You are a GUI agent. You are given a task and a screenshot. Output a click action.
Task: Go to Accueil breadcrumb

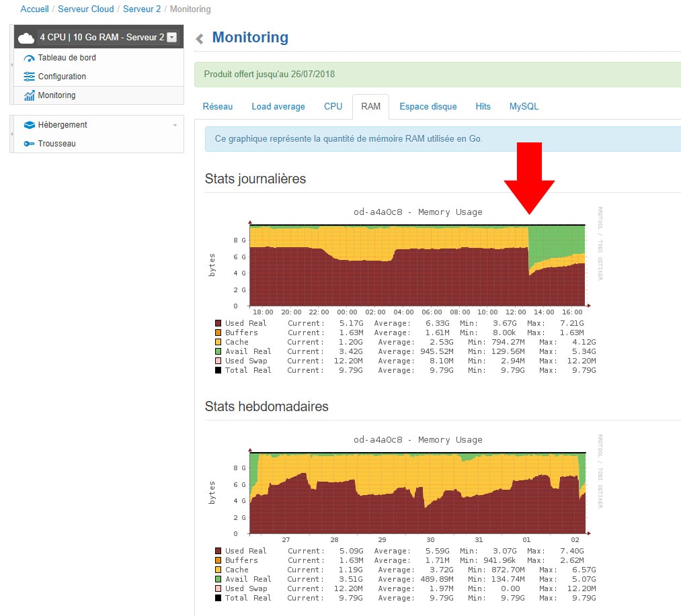pyautogui.click(x=35, y=9)
